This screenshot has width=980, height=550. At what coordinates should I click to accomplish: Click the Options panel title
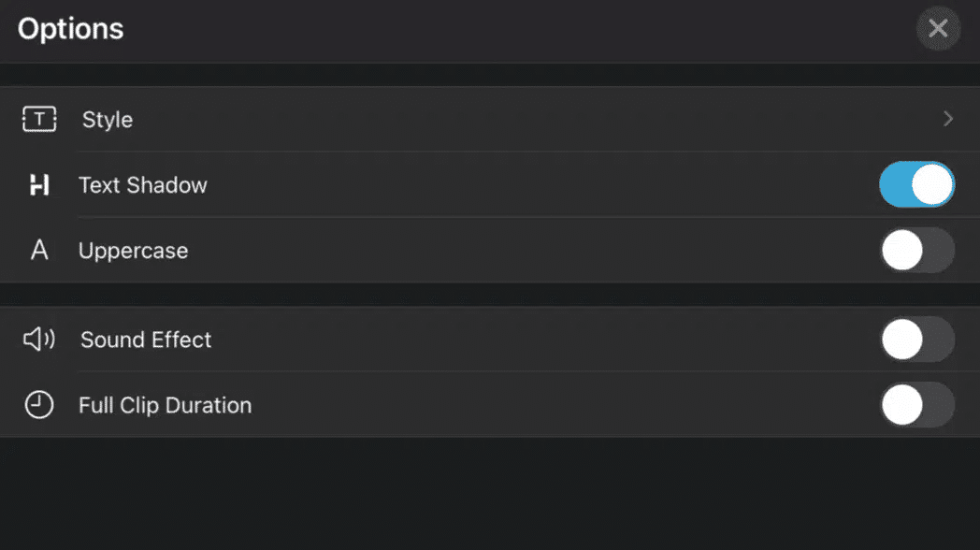click(71, 29)
